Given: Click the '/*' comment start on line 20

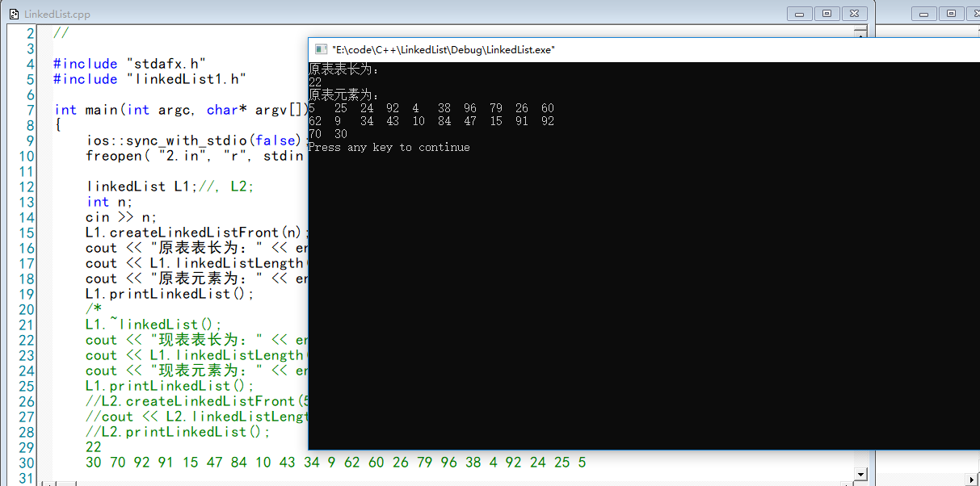Looking at the screenshot, I should pos(94,309).
